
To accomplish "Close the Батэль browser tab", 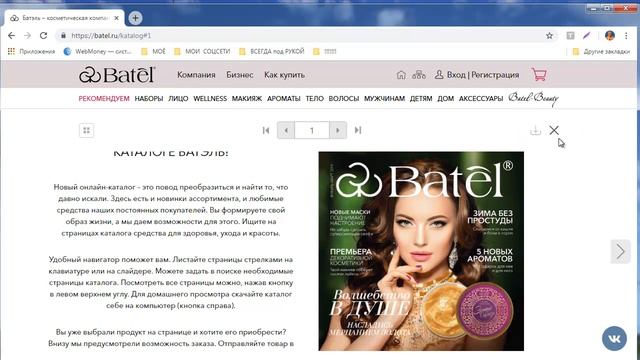I will pyautogui.click(x=116, y=18).
